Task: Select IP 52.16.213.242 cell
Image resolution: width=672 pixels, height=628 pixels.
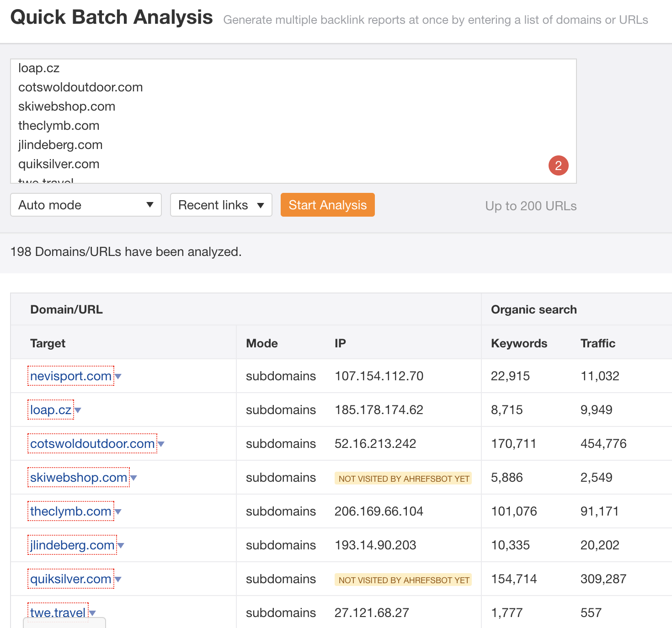Action: [x=375, y=443]
